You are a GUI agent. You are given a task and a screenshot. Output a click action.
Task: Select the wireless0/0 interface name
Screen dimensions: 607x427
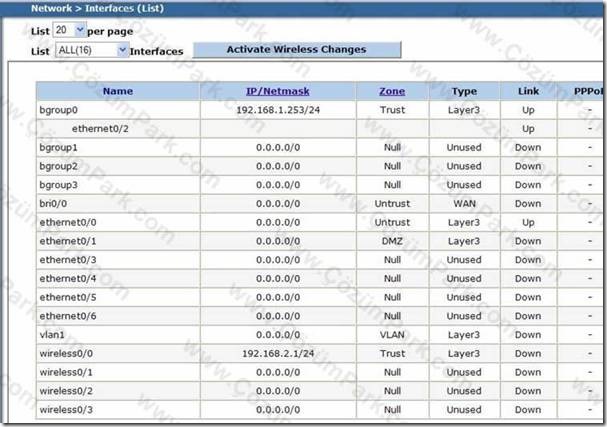(x=66, y=353)
